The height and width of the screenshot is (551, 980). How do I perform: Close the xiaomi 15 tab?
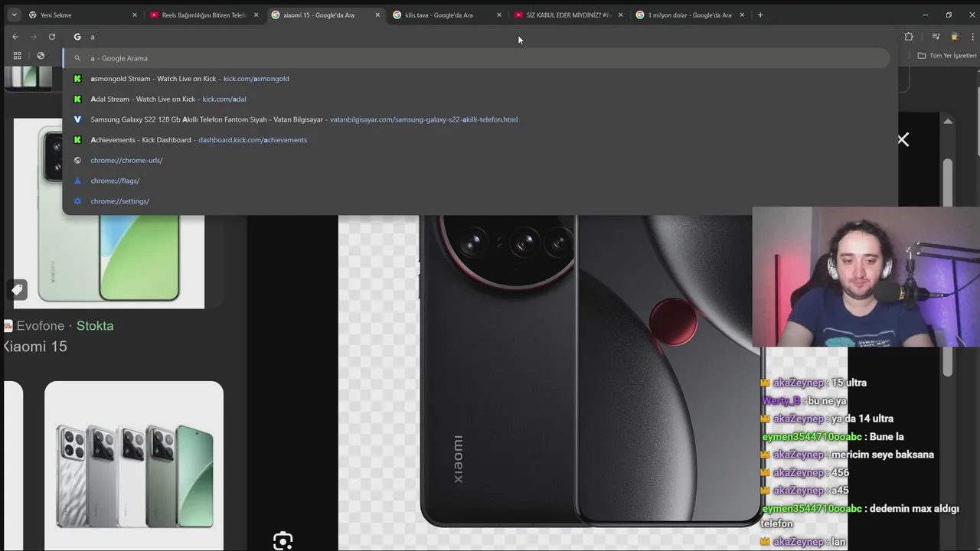click(377, 15)
